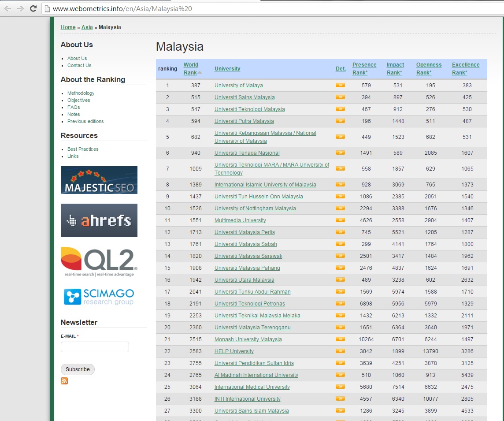Open details icon for HELP University
The image size is (504, 421).
[340, 351]
